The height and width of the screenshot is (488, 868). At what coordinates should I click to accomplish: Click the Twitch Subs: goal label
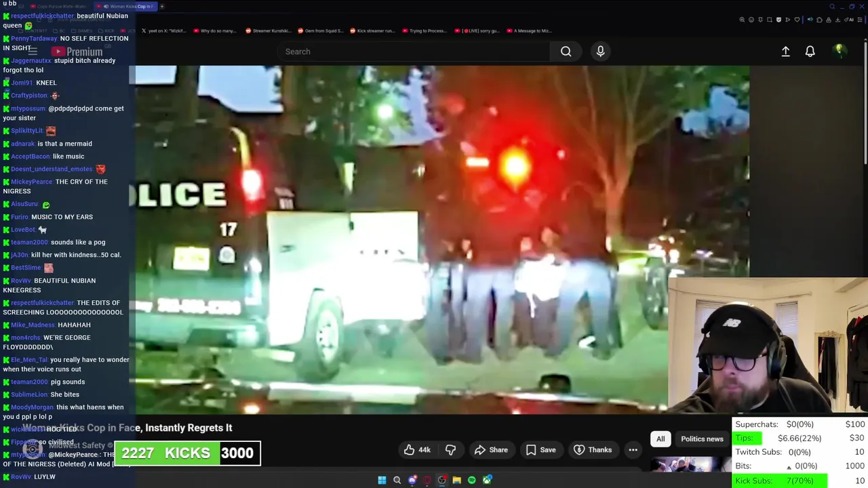(758, 452)
